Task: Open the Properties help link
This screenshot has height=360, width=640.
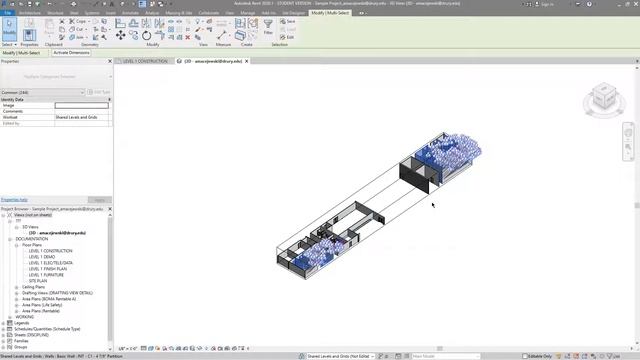Action: click(14, 200)
